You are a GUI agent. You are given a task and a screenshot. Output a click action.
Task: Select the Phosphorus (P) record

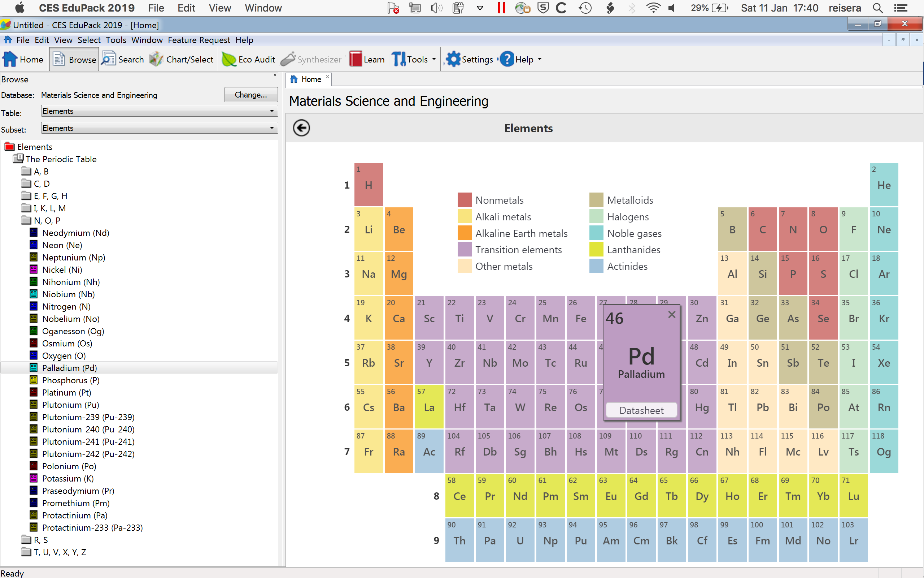71,380
